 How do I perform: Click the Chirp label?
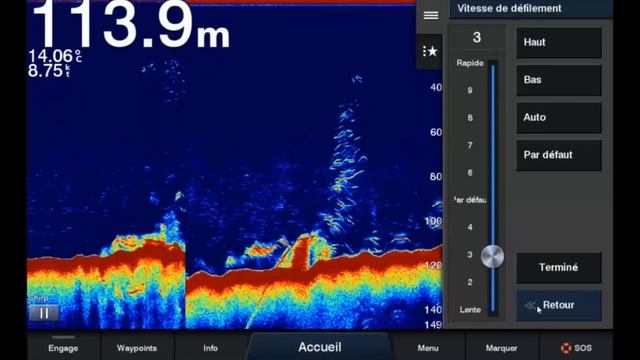tap(38, 298)
